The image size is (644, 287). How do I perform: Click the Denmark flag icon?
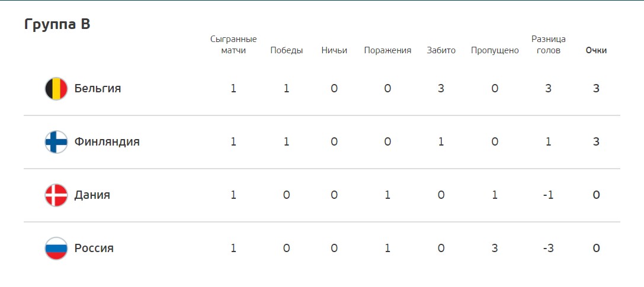pos(56,195)
